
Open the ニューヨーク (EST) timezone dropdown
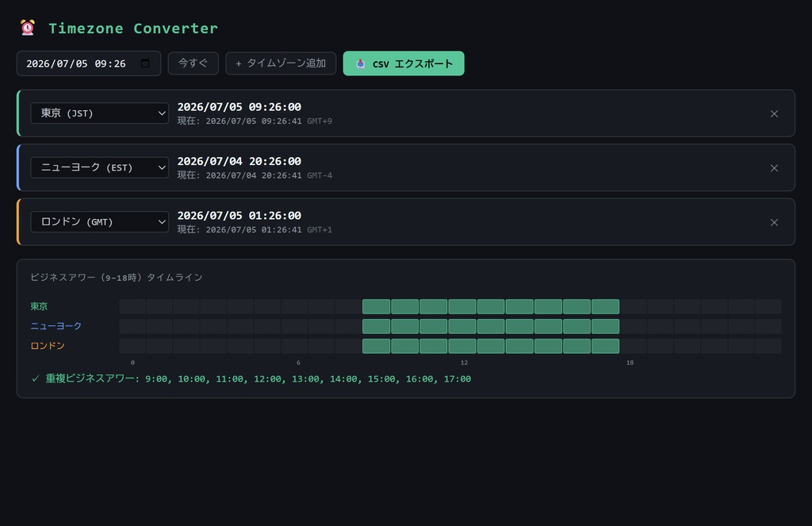click(99, 167)
